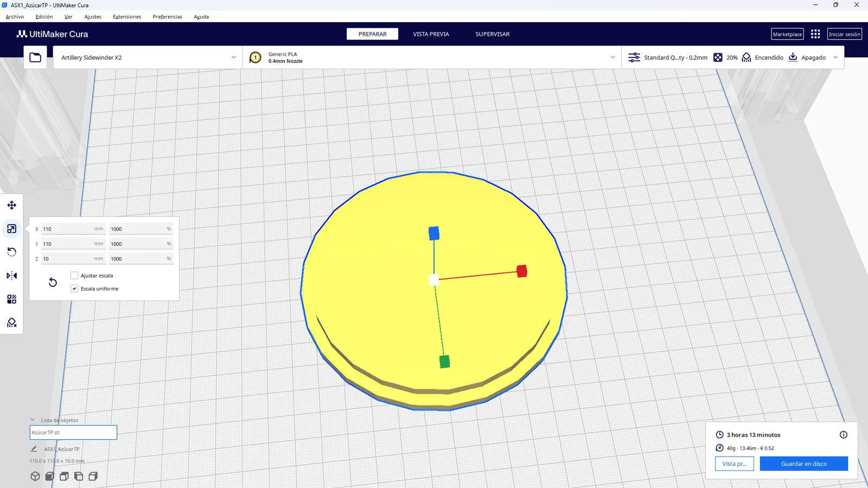Reset the scale using the circular arrow icon
868x488 pixels.
tap(53, 282)
